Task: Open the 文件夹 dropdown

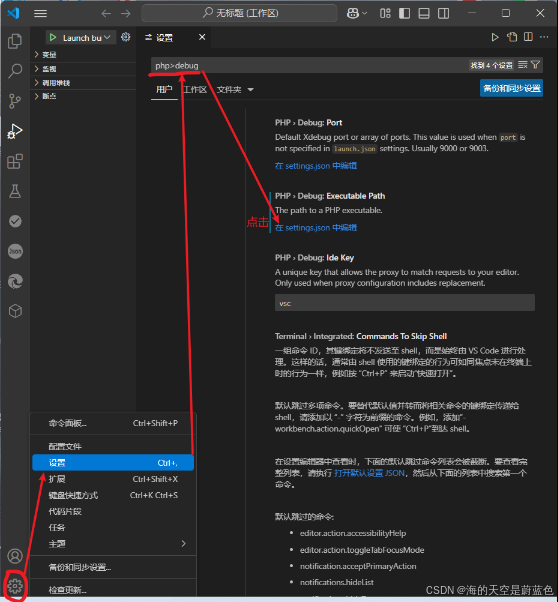Action: click(x=235, y=89)
